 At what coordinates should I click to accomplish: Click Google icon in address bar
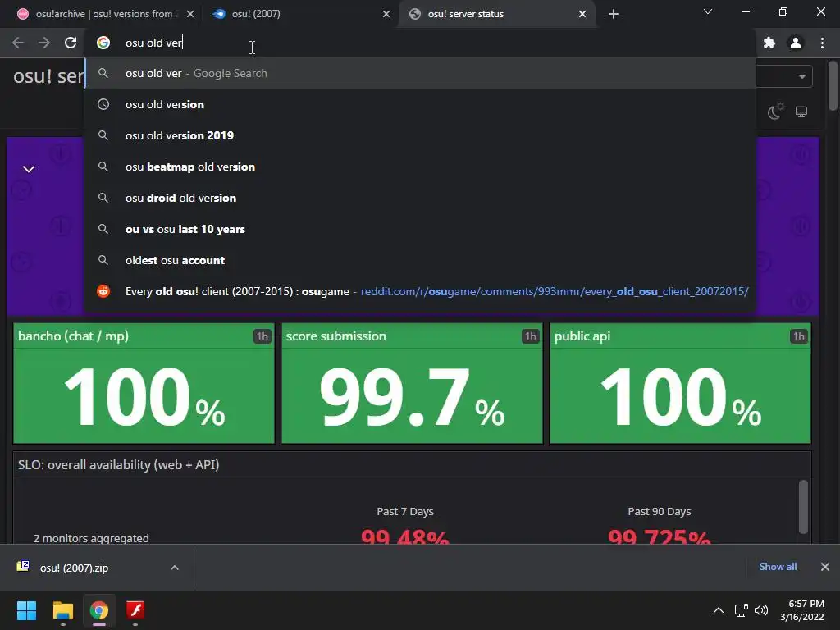click(103, 43)
